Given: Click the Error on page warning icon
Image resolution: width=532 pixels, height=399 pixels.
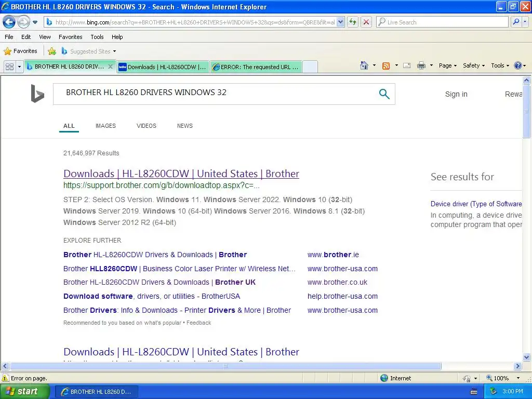Looking at the screenshot, I should tap(5, 378).
